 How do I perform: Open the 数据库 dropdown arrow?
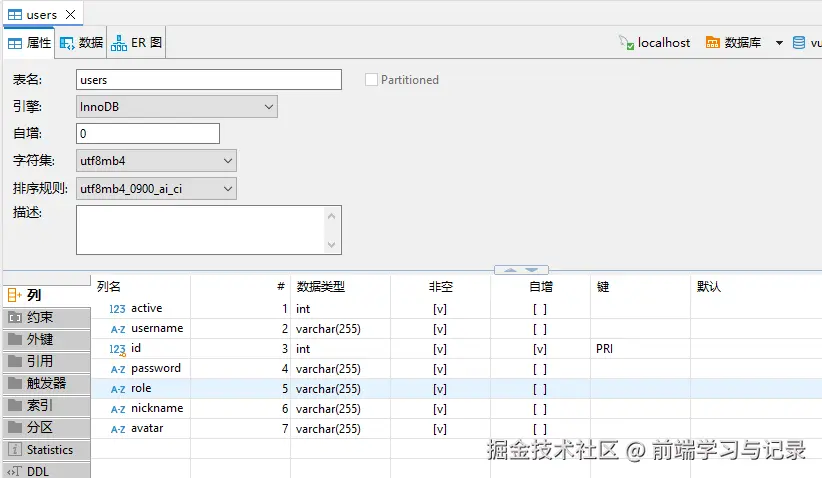pyautogui.click(x=779, y=43)
